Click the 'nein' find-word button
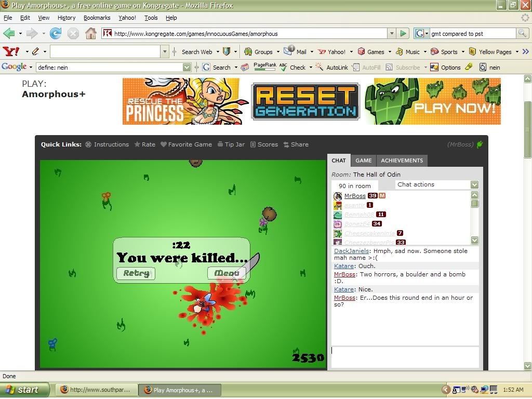The height and width of the screenshot is (399, 532). [x=489, y=67]
